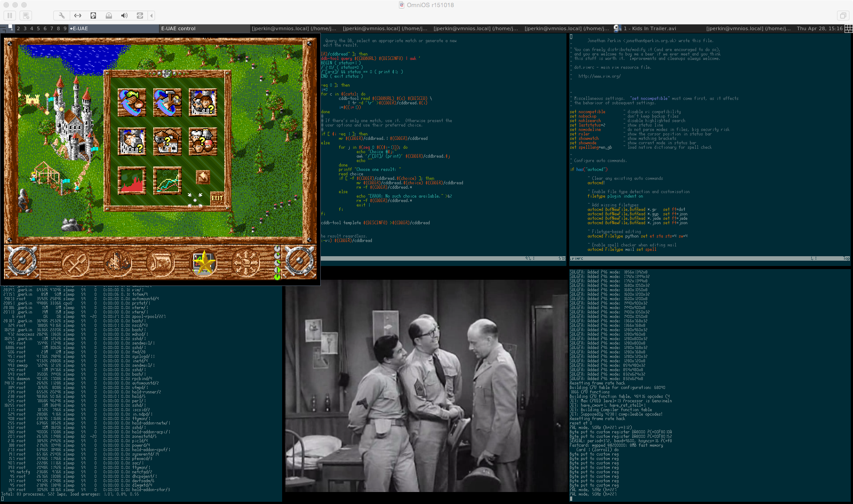Image resolution: width=853 pixels, height=504 pixels.
Task: Click the layout grid icon at top right
Action: click(x=848, y=28)
